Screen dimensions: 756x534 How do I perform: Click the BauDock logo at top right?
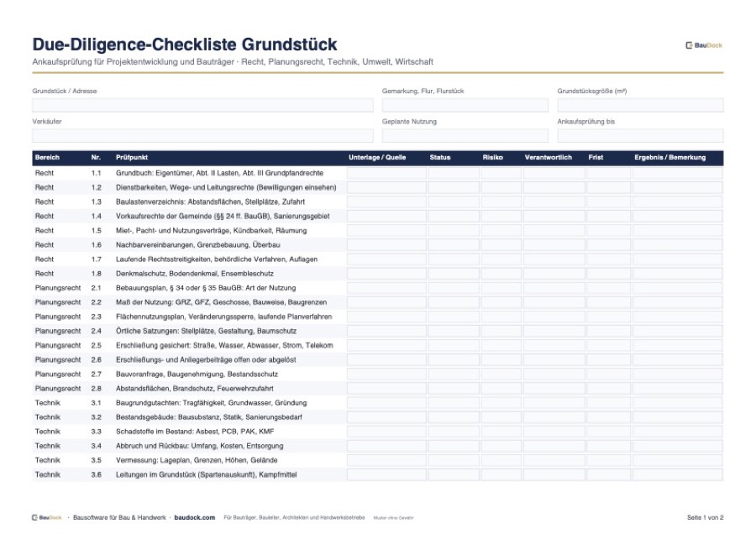(703, 45)
